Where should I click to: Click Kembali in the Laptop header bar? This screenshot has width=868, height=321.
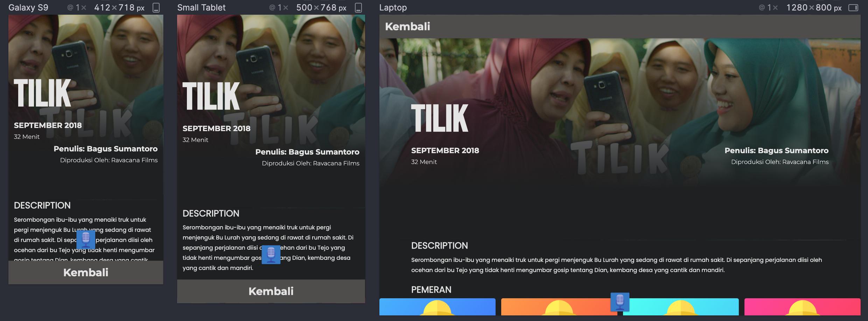click(407, 27)
